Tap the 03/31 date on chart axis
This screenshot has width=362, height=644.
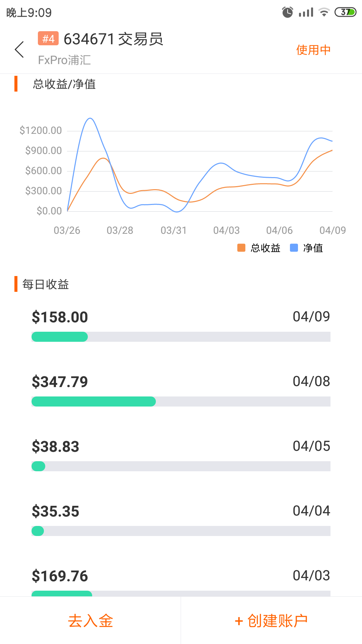[x=173, y=230]
